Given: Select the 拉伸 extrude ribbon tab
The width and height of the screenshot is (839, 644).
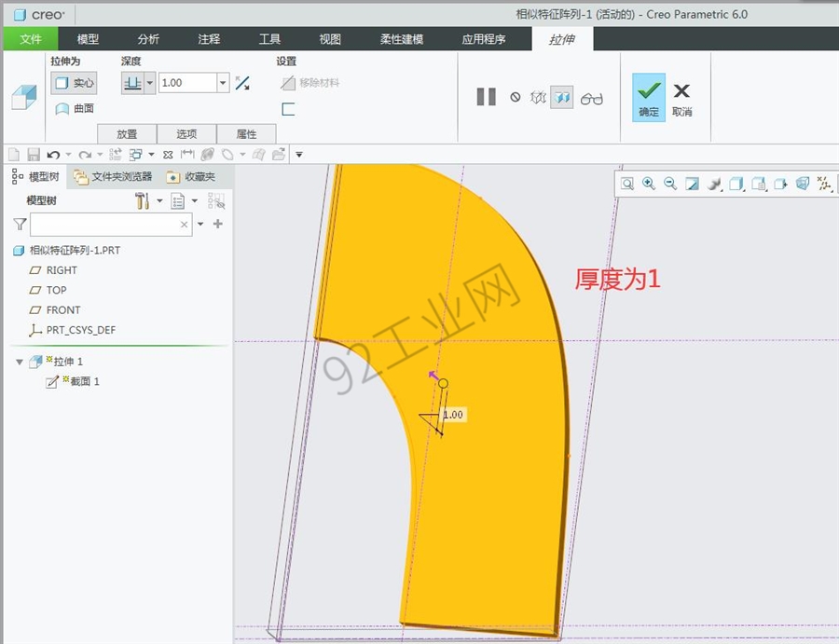Looking at the screenshot, I should pos(562,39).
